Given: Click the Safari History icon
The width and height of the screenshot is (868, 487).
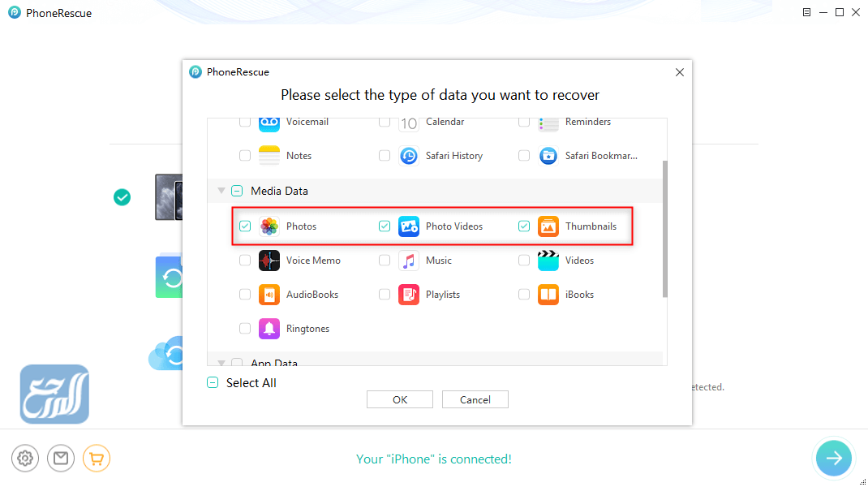Looking at the screenshot, I should pyautogui.click(x=409, y=156).
